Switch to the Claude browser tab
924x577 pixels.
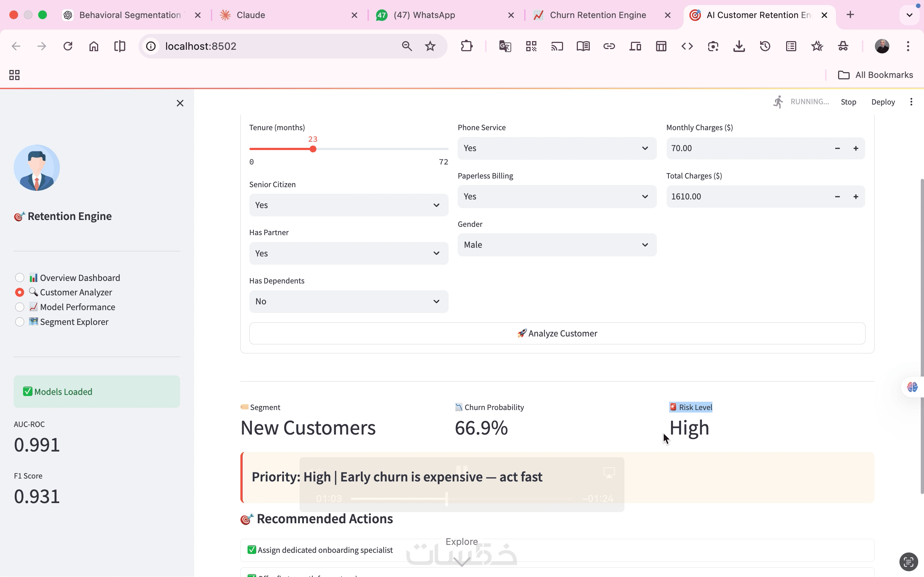pyautogui.click(x=250, y=15)
